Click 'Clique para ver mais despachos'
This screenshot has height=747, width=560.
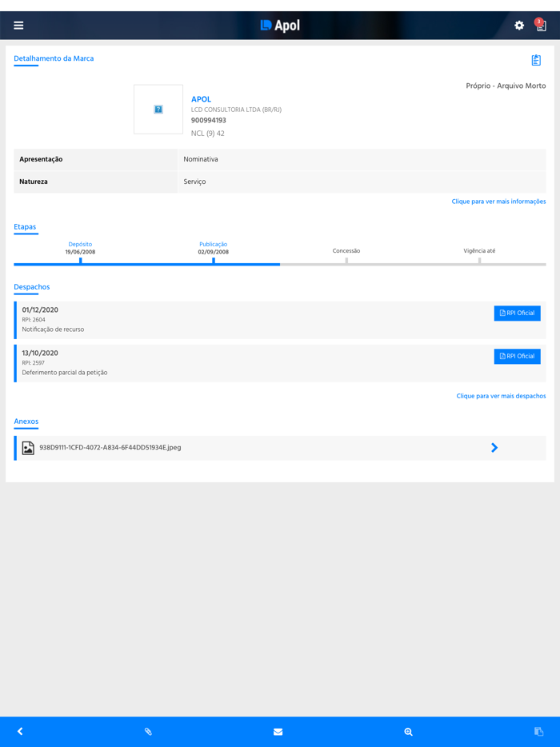501,396
